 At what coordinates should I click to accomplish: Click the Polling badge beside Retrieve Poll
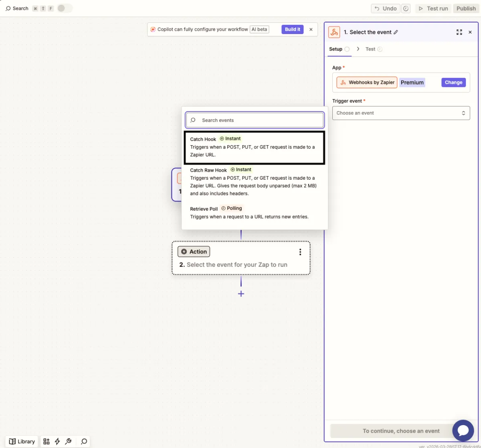pos(232,208)
